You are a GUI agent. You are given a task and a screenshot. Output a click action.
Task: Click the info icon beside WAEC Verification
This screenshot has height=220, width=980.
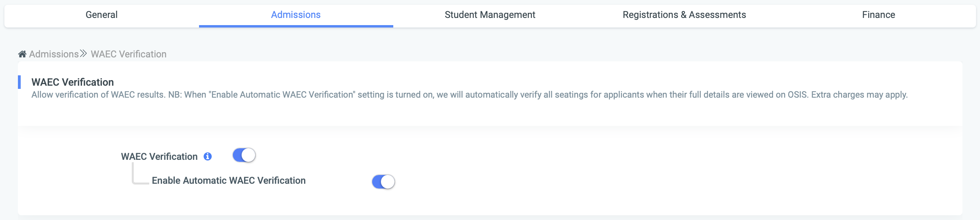pos(208,157)
